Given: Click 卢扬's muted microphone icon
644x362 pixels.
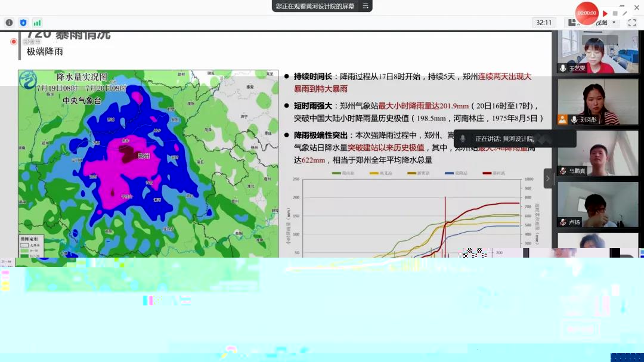Looking at the screenshot, I should point(562,222).
